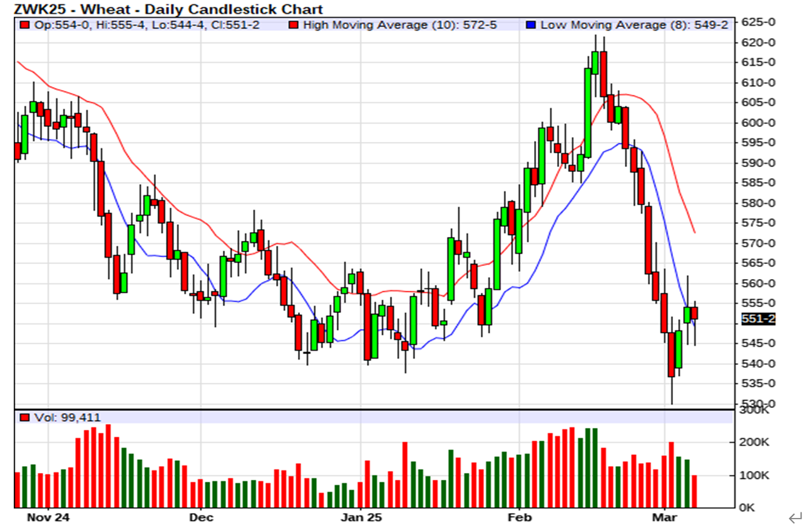812x528 pixels.
Task: Click the 200K volume axis label
Action: (756, 442)
